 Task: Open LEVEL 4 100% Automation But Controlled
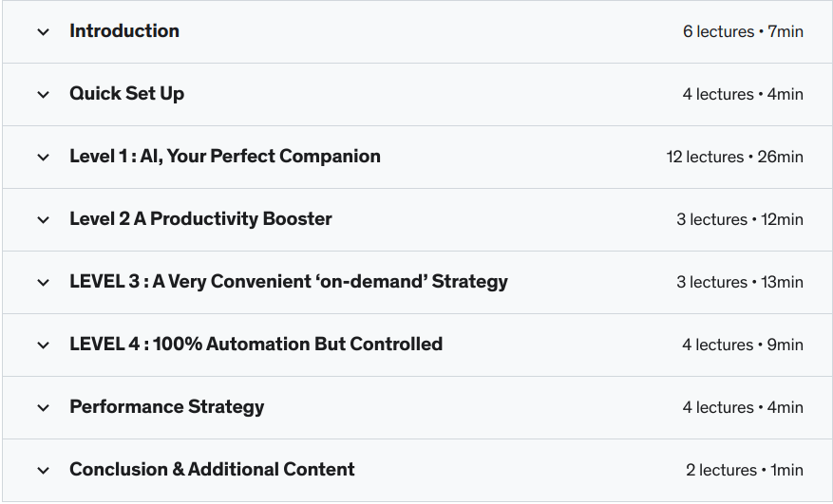[256, 345]
